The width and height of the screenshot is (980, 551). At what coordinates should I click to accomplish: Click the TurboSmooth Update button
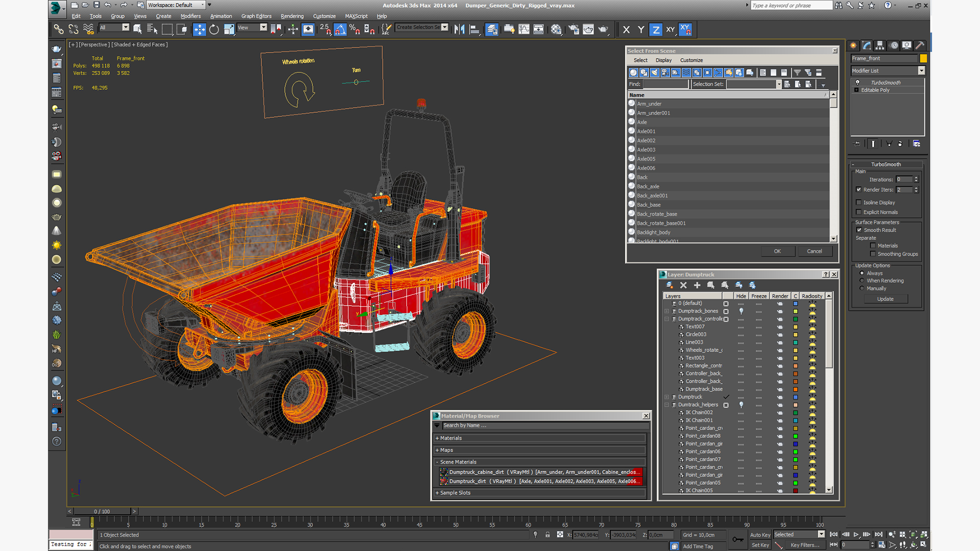point(886,299)
